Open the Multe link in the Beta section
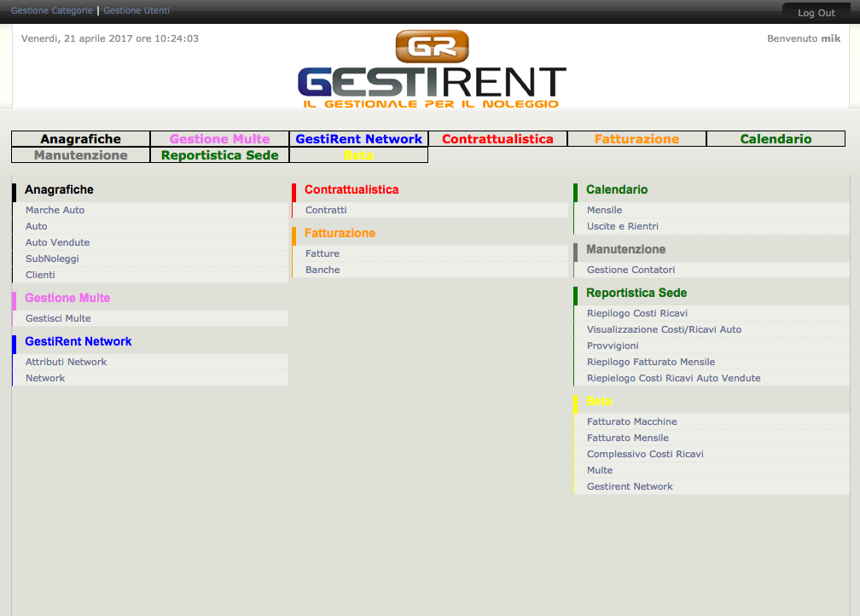 click(x=600, y=470)
